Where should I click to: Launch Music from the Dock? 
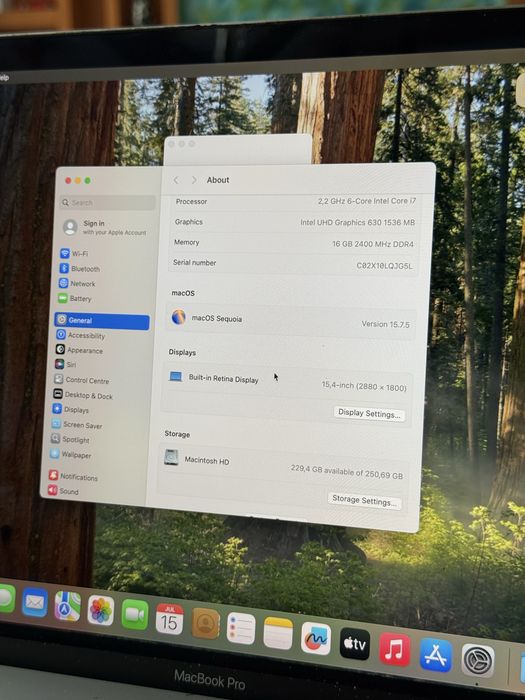point(395,649)
